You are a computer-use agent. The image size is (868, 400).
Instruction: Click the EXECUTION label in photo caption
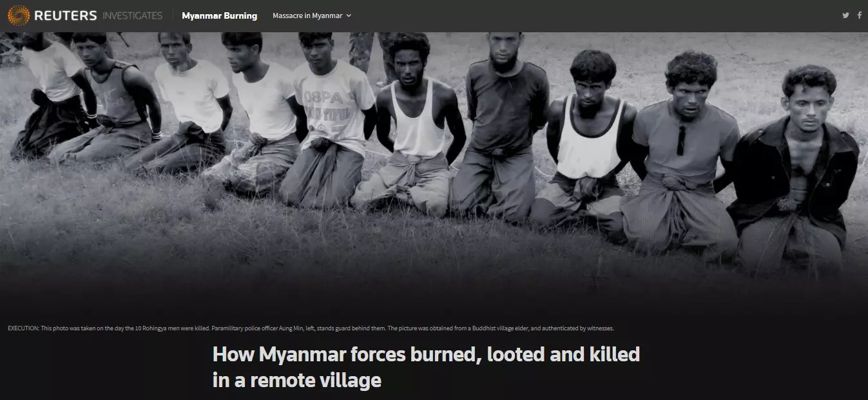click(23, 328)
